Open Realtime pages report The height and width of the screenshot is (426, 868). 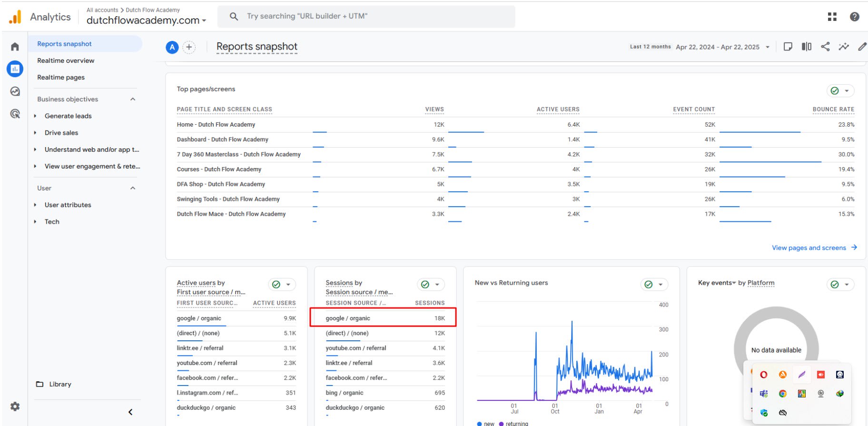[x=61, y=77]
